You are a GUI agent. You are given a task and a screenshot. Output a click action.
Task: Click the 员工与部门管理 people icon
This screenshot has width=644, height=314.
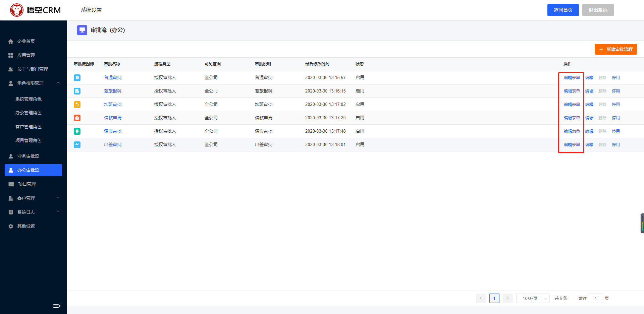click(x=11, y=69)
